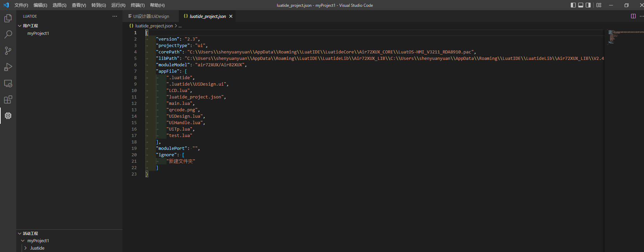Click the Split Editor icon

pos(633,16)
